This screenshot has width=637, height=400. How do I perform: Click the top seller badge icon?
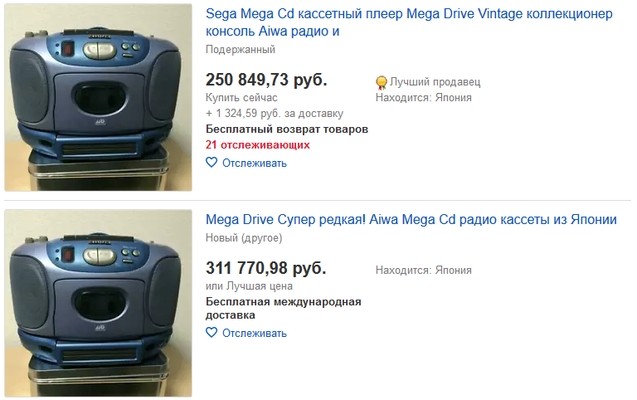[381, 83]
